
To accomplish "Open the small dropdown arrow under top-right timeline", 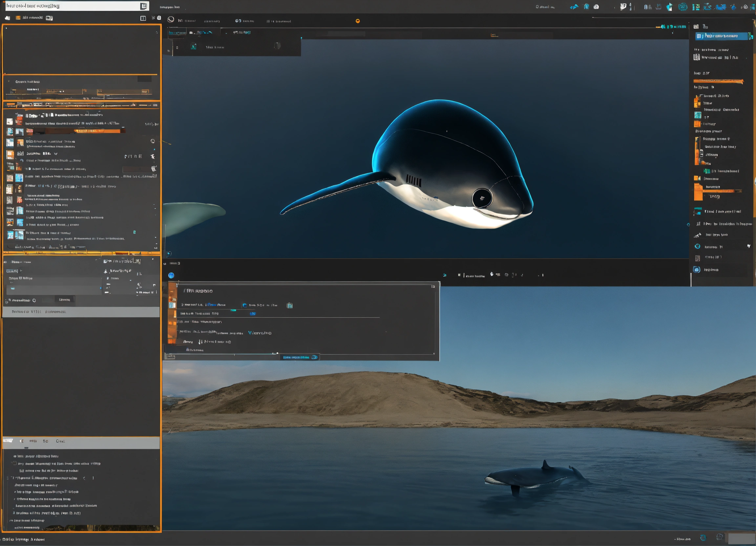I will tap(672, 33).
